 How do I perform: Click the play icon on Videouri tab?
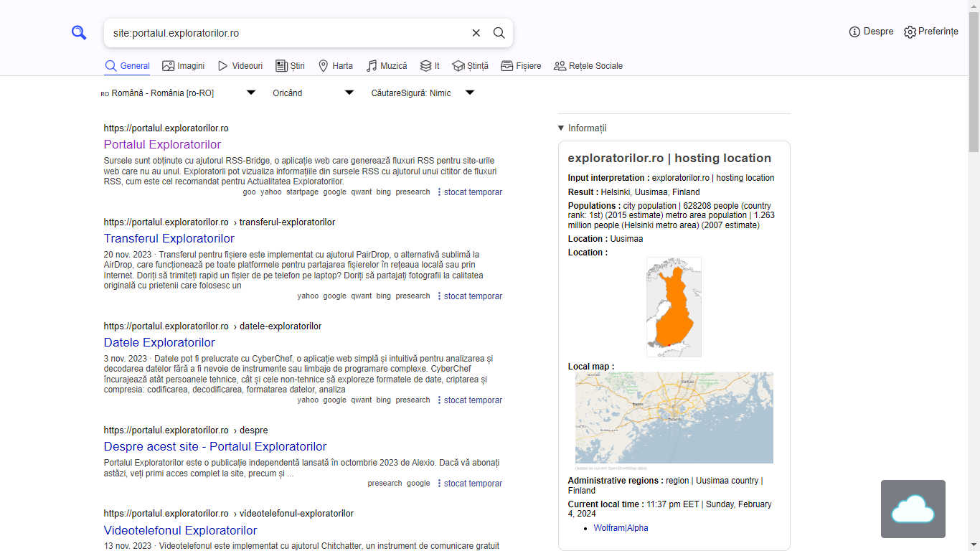click(x=222, y=65)
